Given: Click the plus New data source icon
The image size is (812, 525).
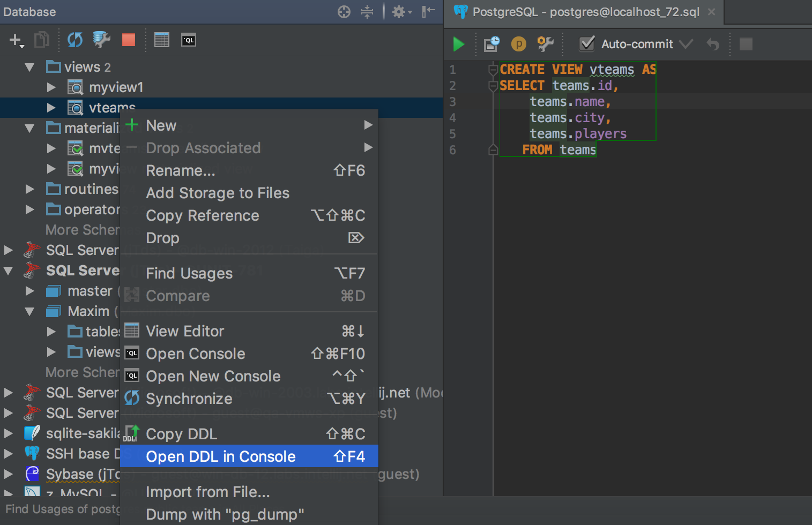Looking at the screenshot, I should tap(16, 40).
